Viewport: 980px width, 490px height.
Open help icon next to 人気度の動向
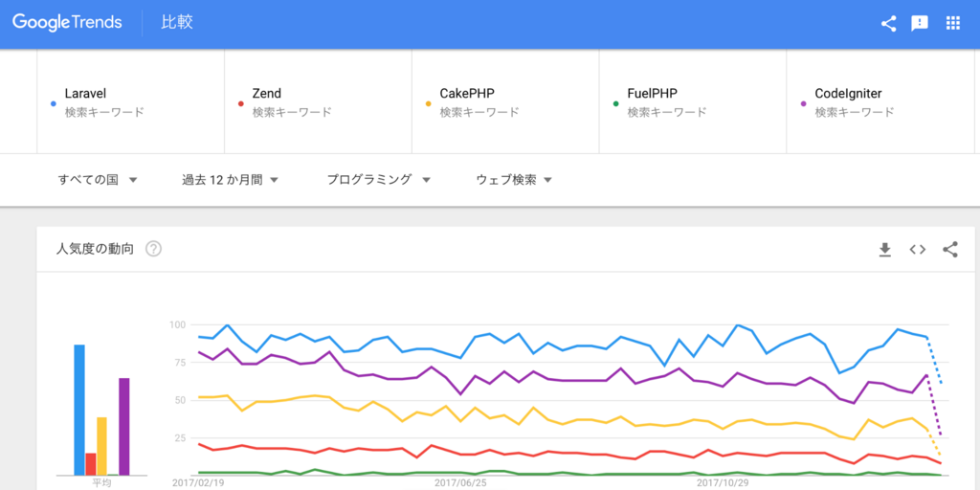pyautogui.click(x=153, y=250)
